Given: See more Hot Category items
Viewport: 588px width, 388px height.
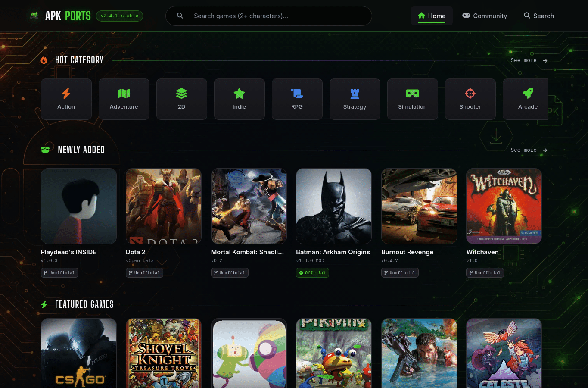Looking at the screenshot, I should pyautogui.click(x=529, y=60).
